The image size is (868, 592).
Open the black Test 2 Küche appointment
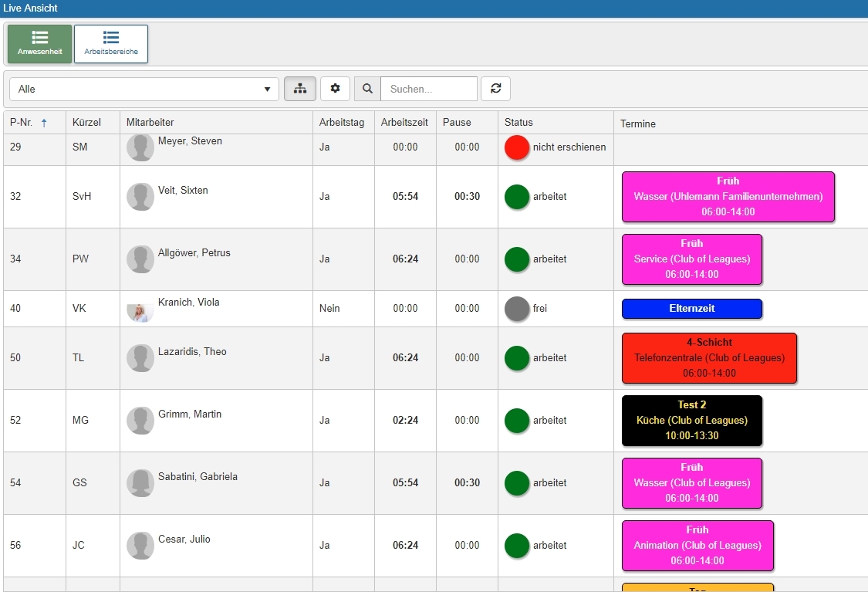(692, 421)
